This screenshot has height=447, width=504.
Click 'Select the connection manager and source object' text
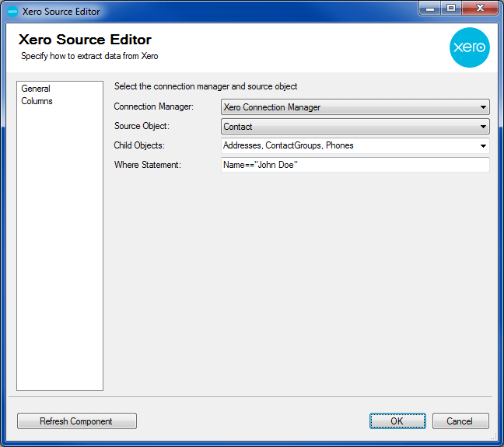(205, 86)
